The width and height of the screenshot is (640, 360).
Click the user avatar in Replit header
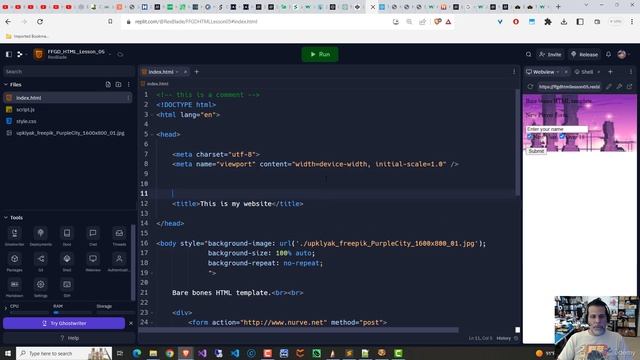(622, 54)
